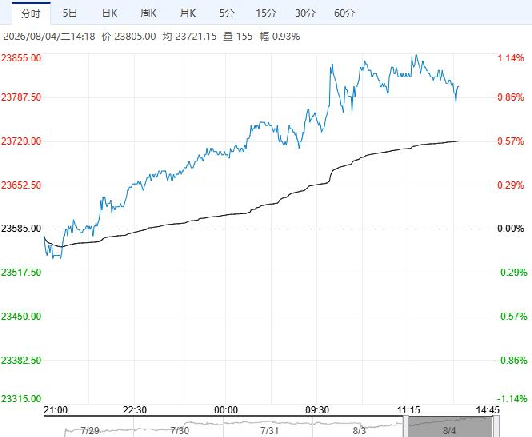The width and height of the screenshot is (532, 437).
Task: Open the 月K monthly candlestick tab
Action: pyautogui.click(x=188, y=13)
